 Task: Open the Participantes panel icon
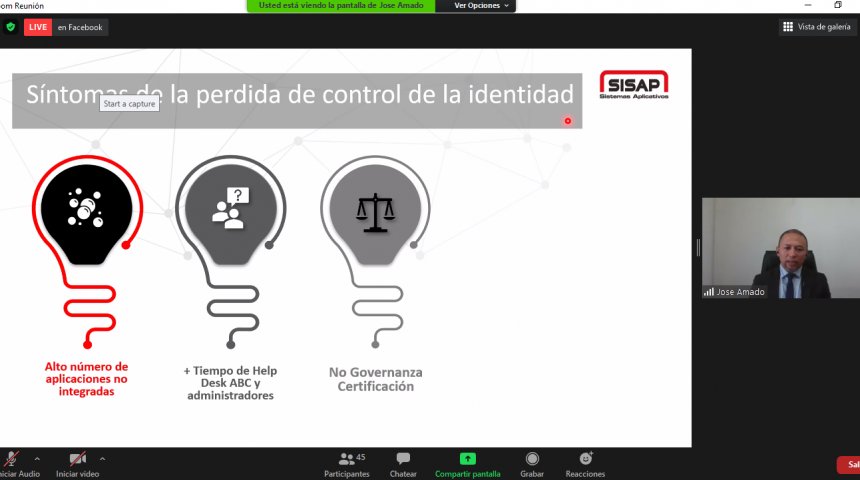click(347, 459)
